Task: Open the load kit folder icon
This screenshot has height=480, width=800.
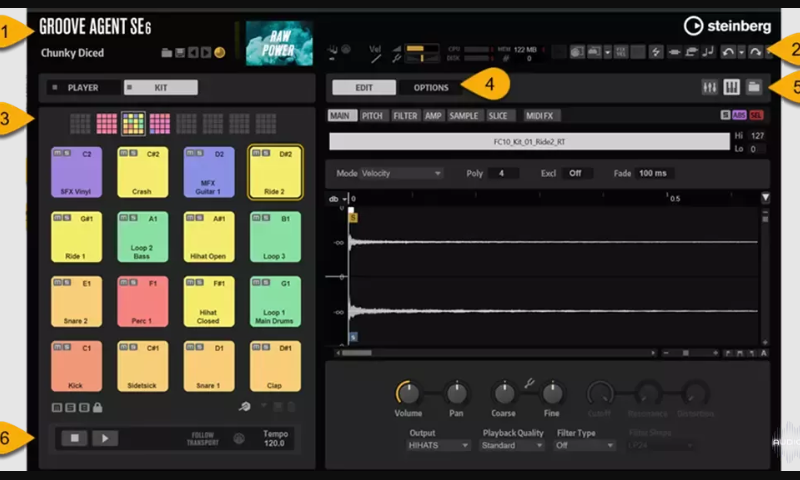Action: point(166,53)
